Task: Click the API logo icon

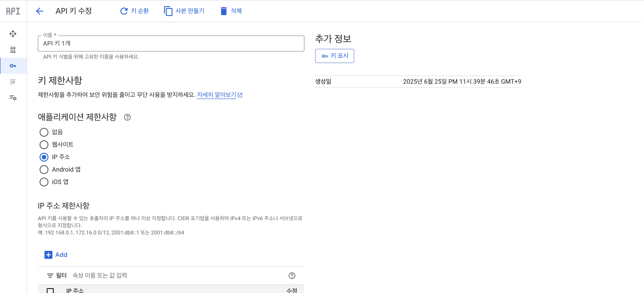Action: (13, 11)
